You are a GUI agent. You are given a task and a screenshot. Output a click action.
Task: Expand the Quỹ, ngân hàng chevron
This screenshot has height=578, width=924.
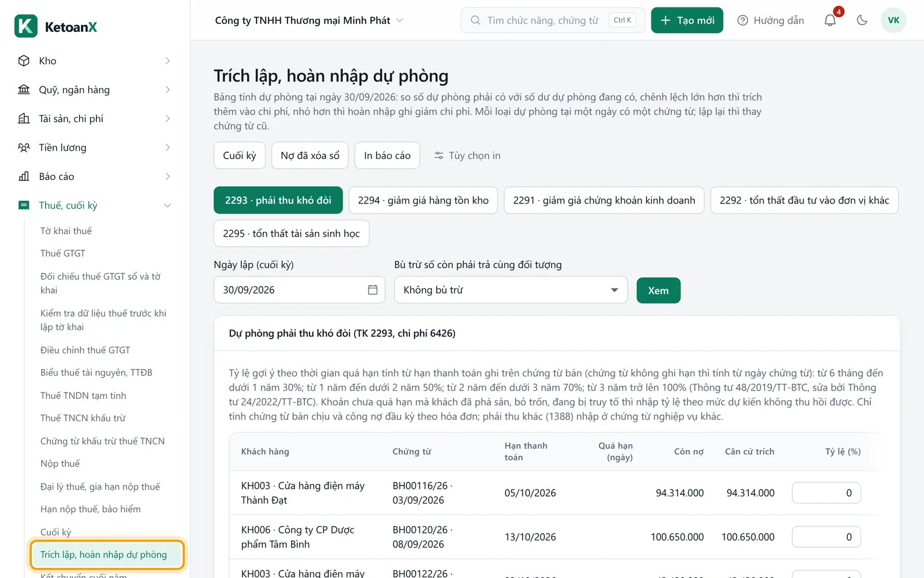167,90
